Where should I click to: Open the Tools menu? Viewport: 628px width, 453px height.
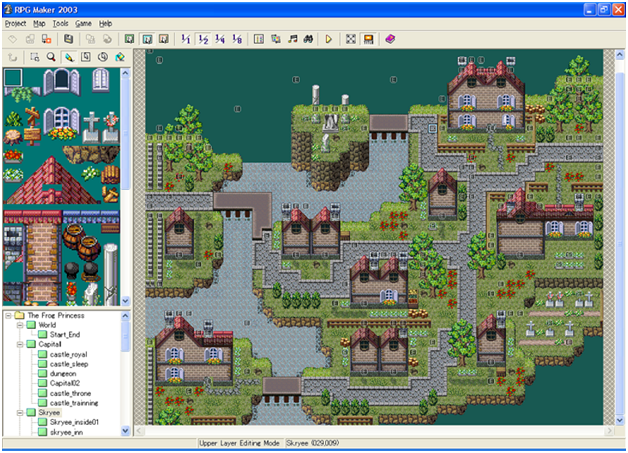pyautogui.click(x=60, y=24)
